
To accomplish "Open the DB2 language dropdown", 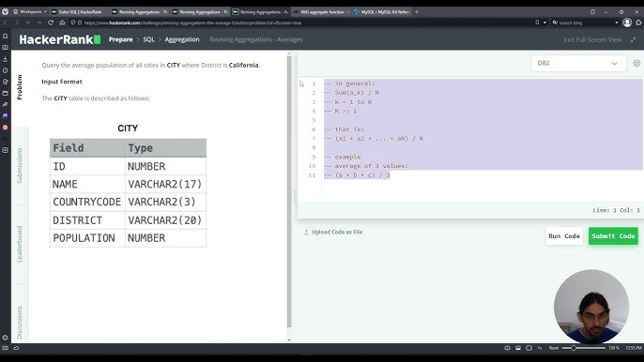I will tap(578, 63).
